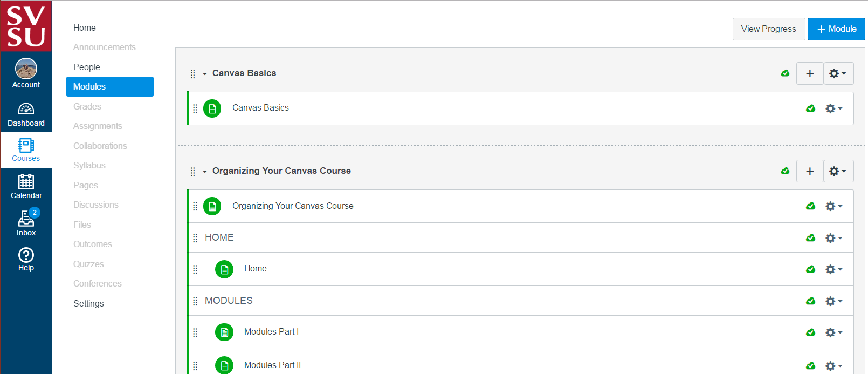Open gear dropdown for Organizing Your Canvas Course item
This screenshot has height=374, width=868.
point(833,206)
